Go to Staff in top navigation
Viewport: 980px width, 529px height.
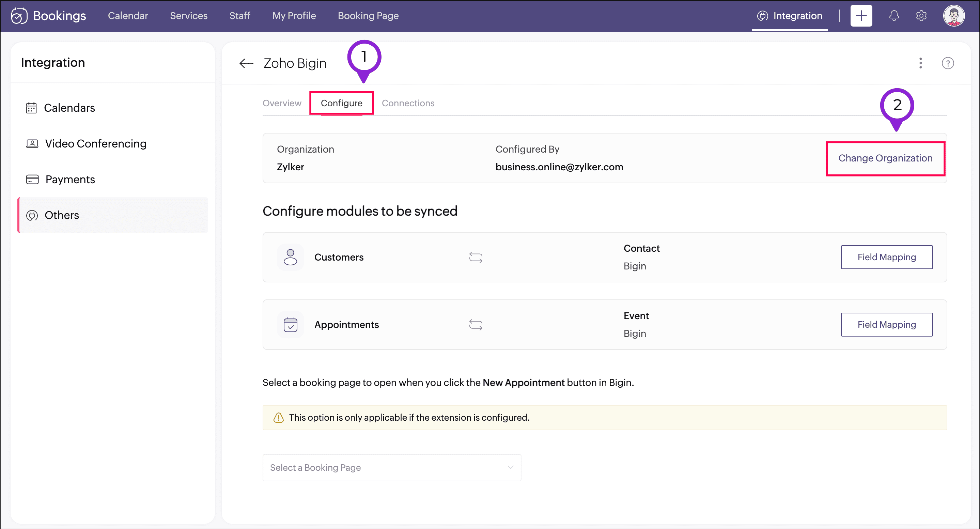pyautogui.click(x=240, y=16)
